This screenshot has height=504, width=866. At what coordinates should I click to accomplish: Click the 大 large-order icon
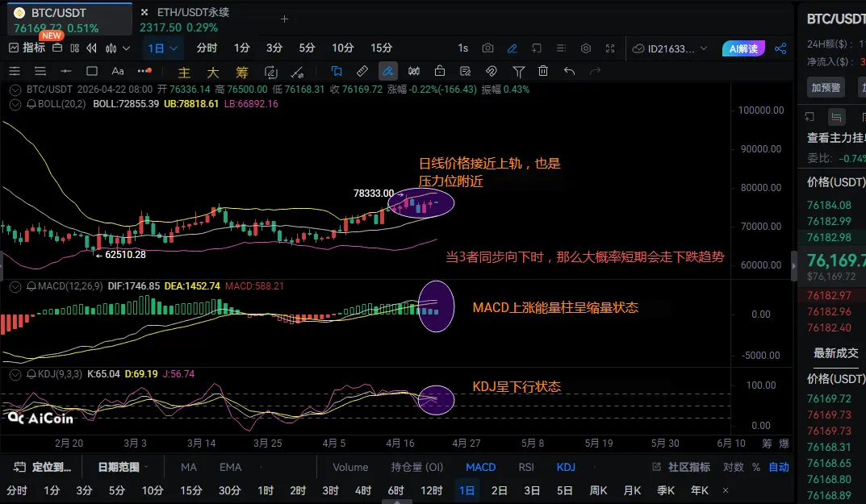(x=212, y=72)
